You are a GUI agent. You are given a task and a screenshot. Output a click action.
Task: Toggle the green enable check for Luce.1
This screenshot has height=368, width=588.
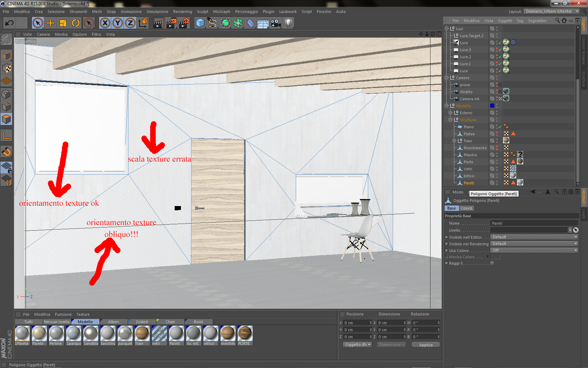[500, 64]
